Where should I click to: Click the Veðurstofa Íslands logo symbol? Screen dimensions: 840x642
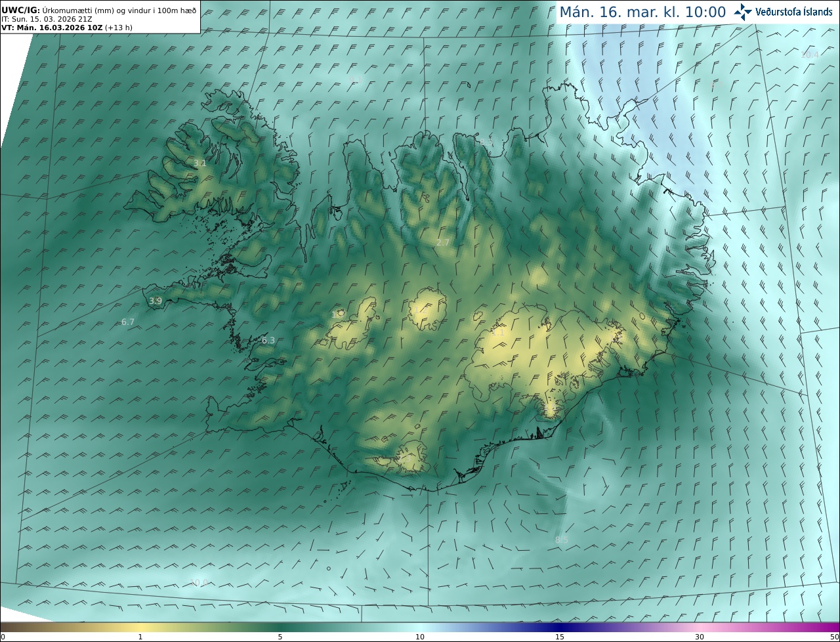743,12
